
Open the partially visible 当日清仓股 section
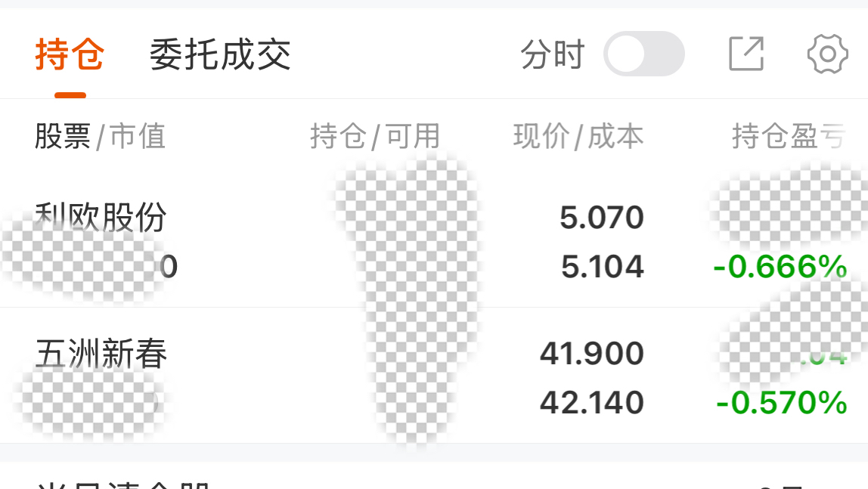(x=434, y=475)
